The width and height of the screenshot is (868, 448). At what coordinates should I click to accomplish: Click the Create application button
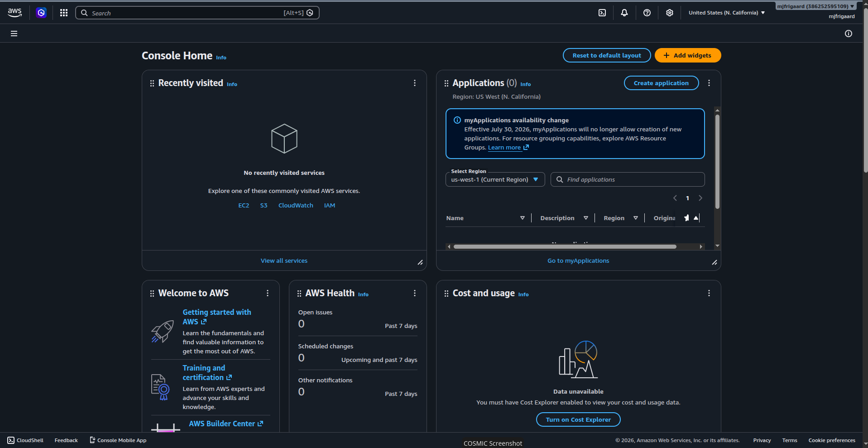[x=661, y=83]
